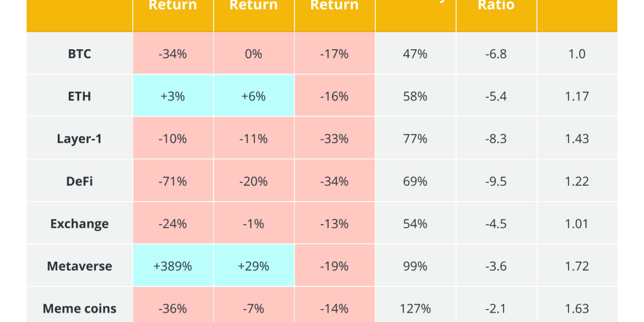Select the Metaverse +29% cell
The width and height of the screenshot is (644, 322).
coord(254,266)
